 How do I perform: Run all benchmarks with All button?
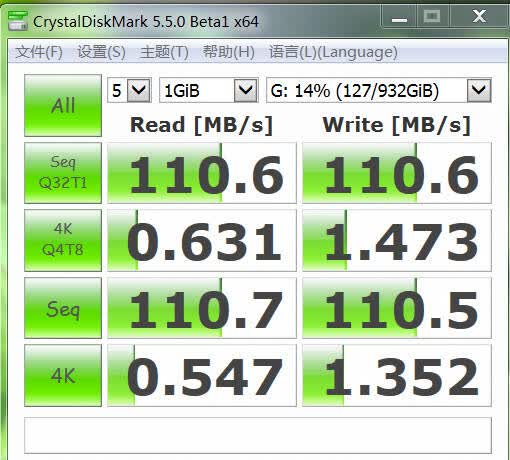[x=63, y=105]
